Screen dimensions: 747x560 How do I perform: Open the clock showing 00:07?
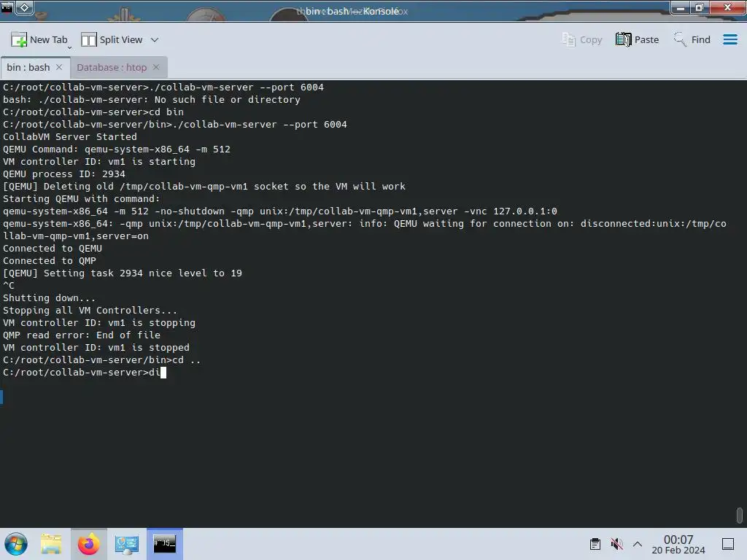(x=678, y=544)
